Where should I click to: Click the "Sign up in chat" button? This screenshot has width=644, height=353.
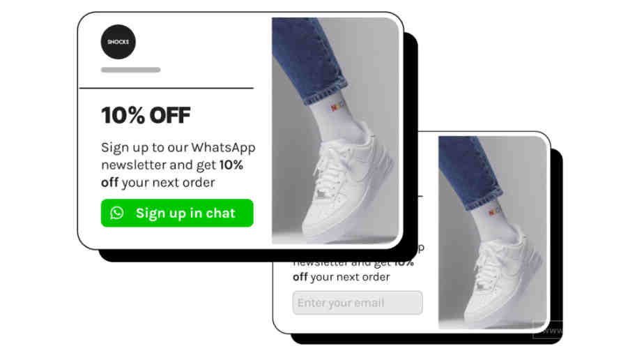click(x=177, y=213)
